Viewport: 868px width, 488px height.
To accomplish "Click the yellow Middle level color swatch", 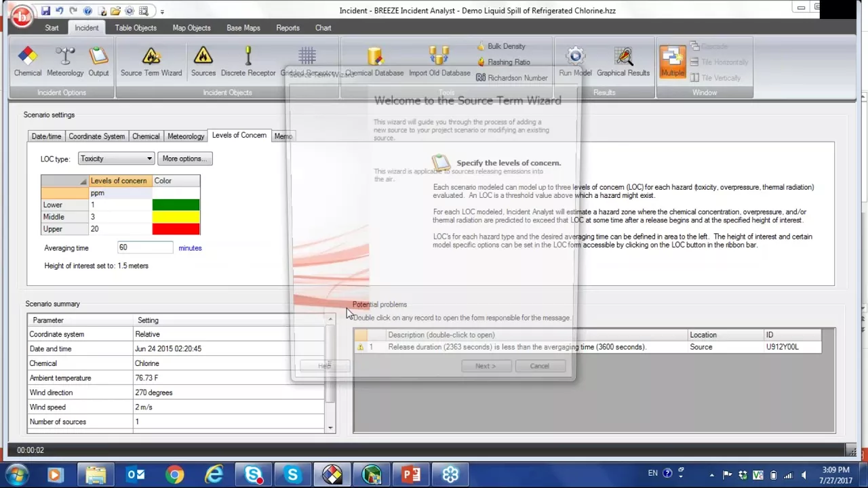I will pyautogui.click(x=176, y=217).
